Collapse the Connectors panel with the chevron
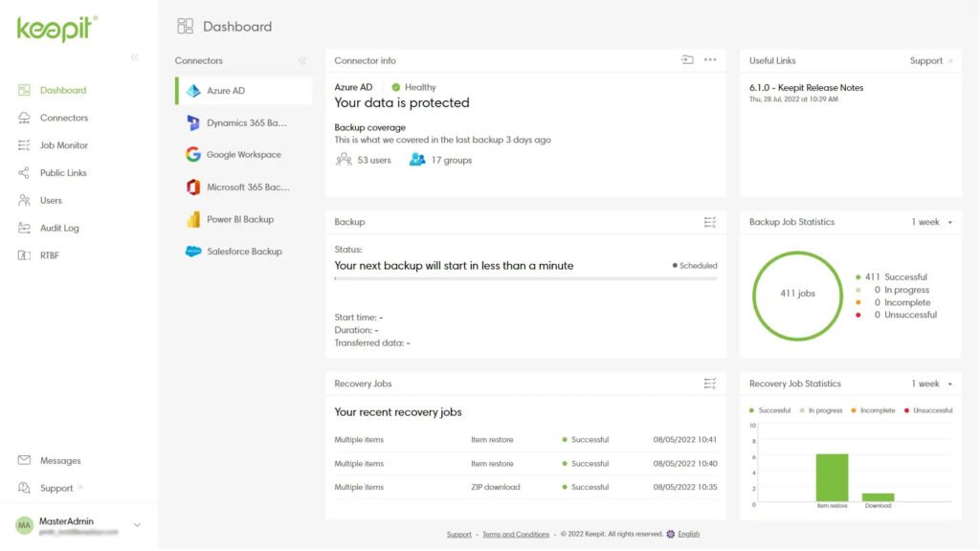This screenshot has width=980, height=551. [x=303, y=60]
